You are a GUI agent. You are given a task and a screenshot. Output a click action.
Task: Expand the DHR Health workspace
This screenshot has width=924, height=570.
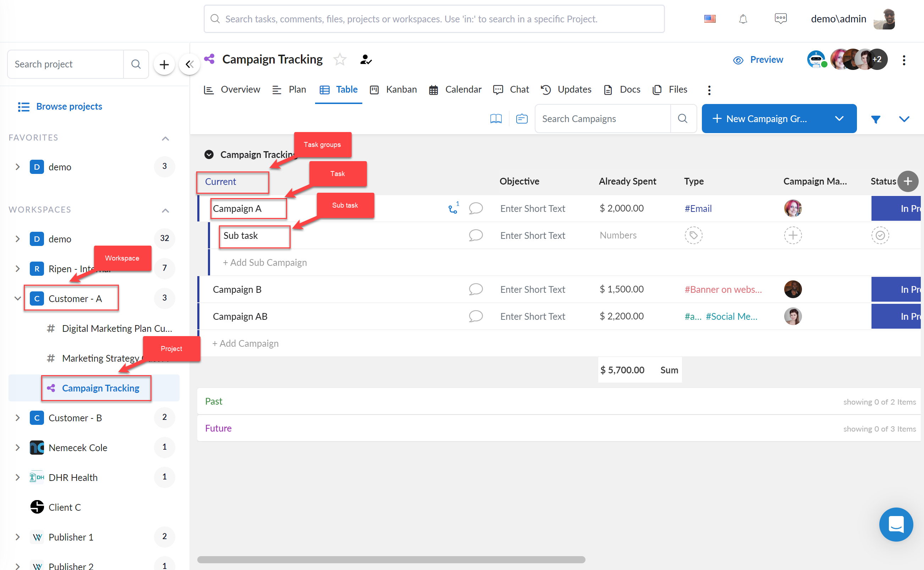(x=17, y=477)
